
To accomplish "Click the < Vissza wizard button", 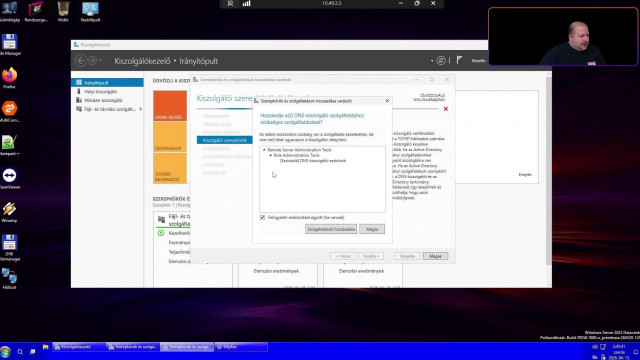I will pyautogui.click(x=343, y=256).
